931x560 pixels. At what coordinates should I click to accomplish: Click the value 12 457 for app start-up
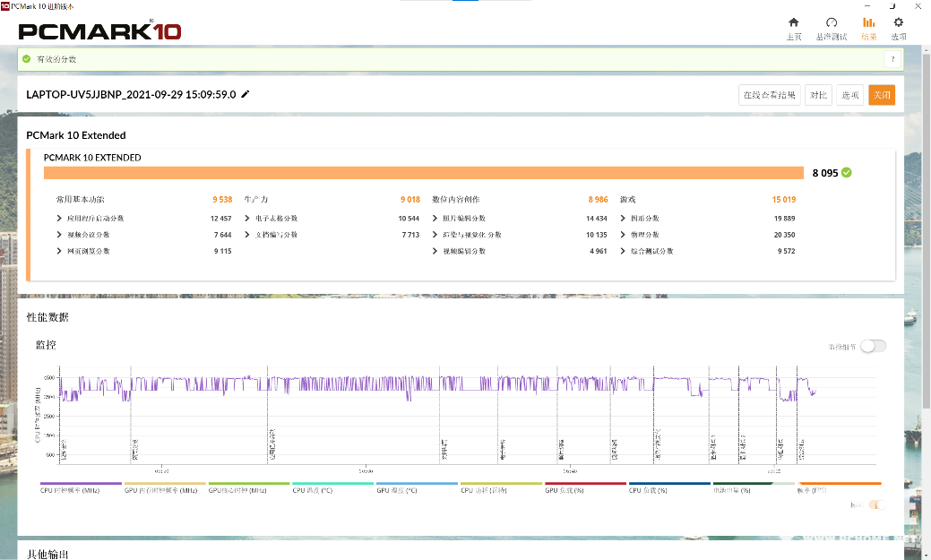[220, 219]
